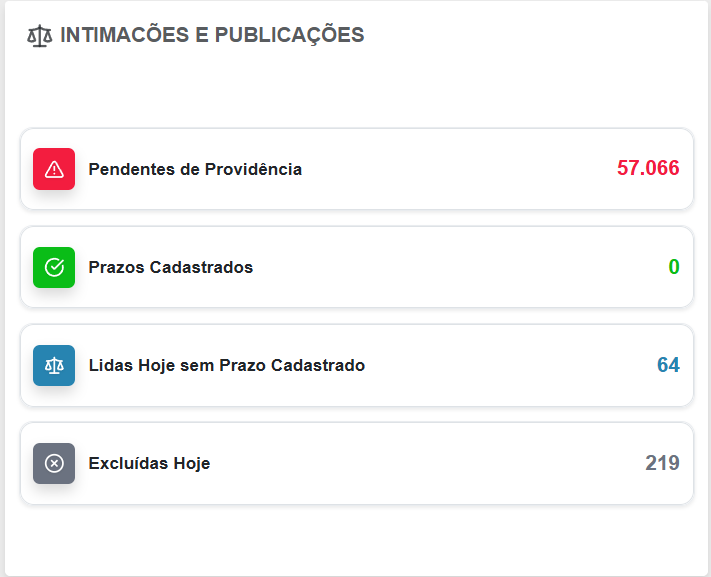
Task: Click blank space right of Excluídas Hoje text
Action: tap(428, 463)
